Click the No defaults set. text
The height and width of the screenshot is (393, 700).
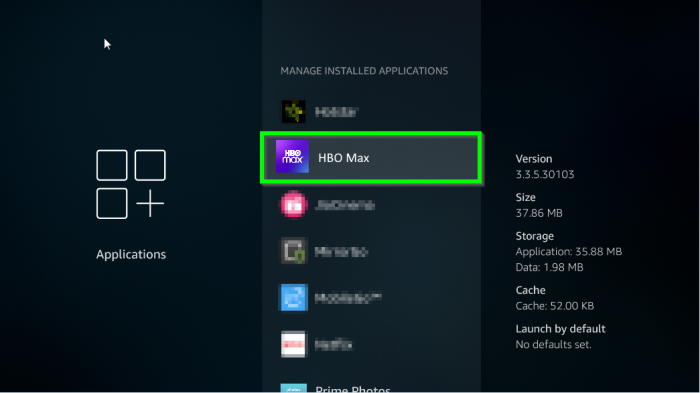553,344
